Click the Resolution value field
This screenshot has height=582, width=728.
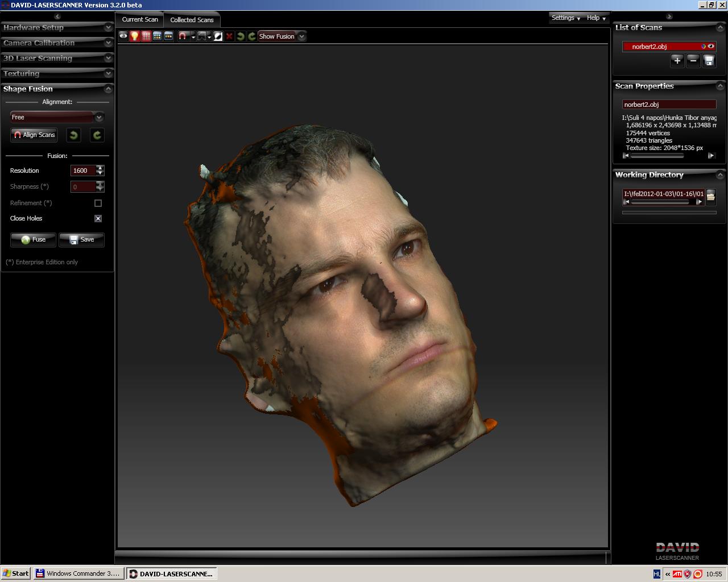tap(82, 171)
